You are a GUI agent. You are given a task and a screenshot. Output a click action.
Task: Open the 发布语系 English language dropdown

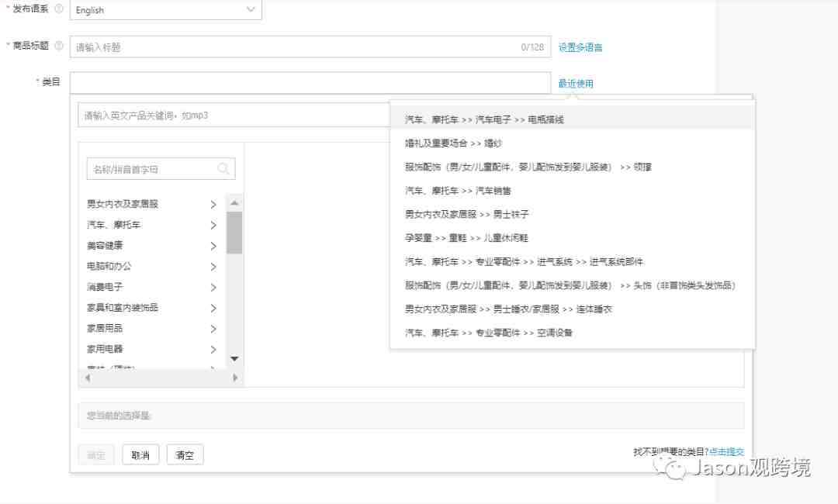click(x=166, y=9)
